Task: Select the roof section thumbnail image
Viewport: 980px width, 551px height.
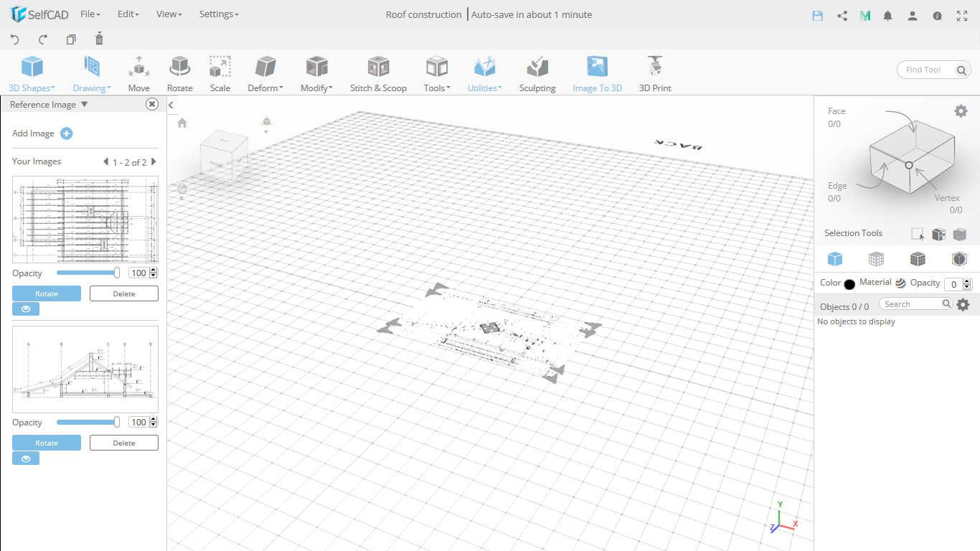Action: click(x=85, y=369)
